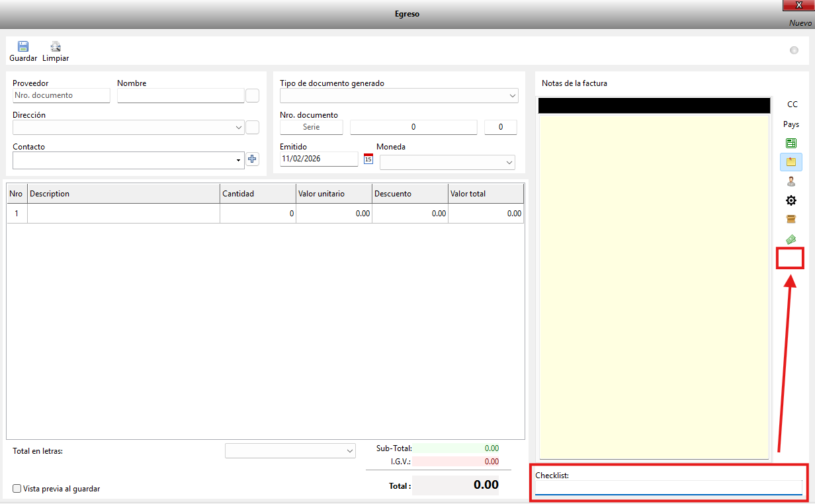Click the green money bill icon
Screen dimensions: 815x504
click(791, 239)
